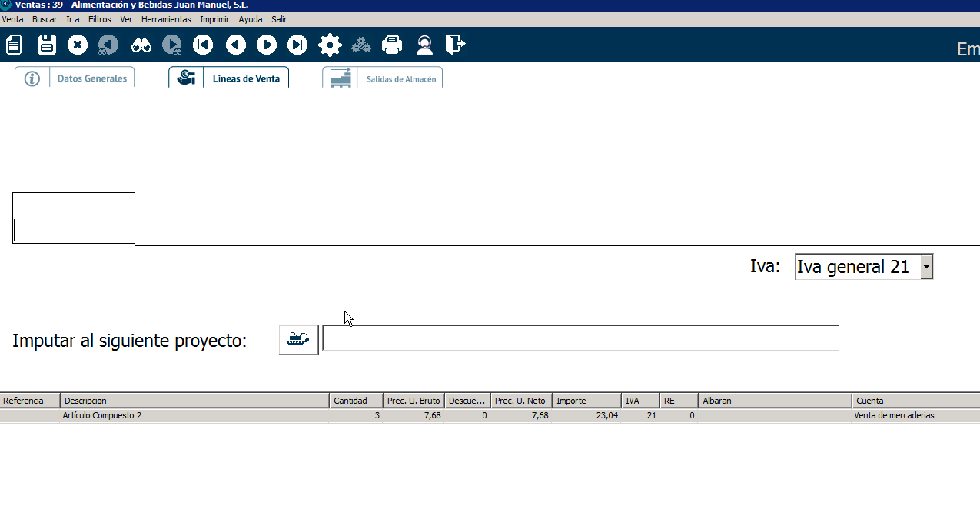The height and width of the screenshot is (516, 980).
Task: Click the exit door icon
Action: point(455,45)
